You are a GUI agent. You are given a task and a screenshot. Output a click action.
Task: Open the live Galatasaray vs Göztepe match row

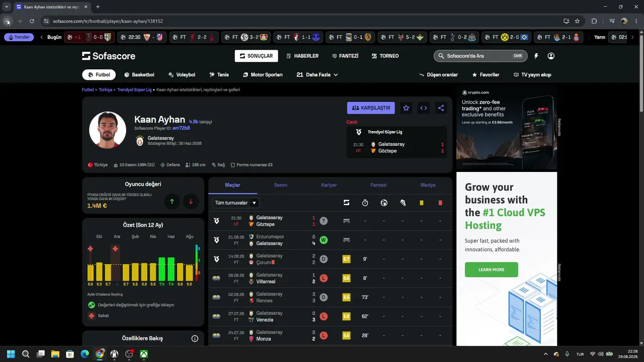(x=330, y=221)
